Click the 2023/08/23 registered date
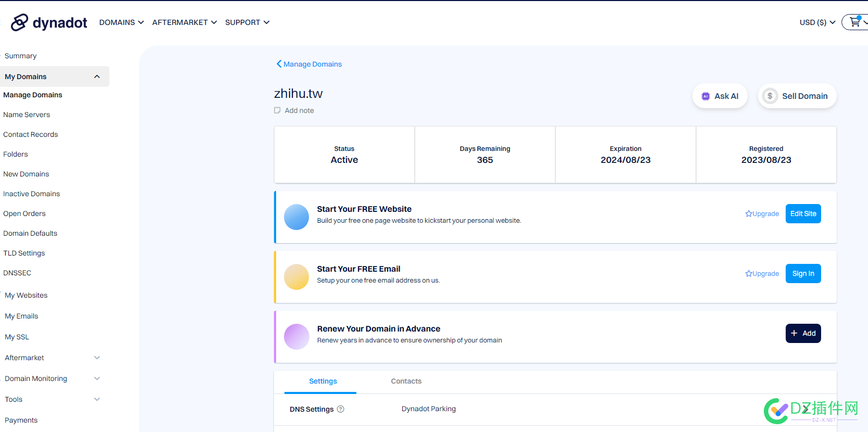868x432 pixels. click(766, 160)
